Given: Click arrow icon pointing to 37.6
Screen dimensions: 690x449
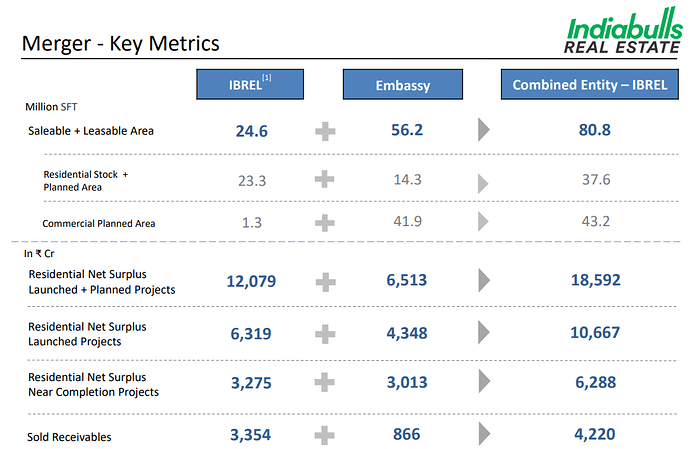Looking at the screenshot, I should click(485, 181).
